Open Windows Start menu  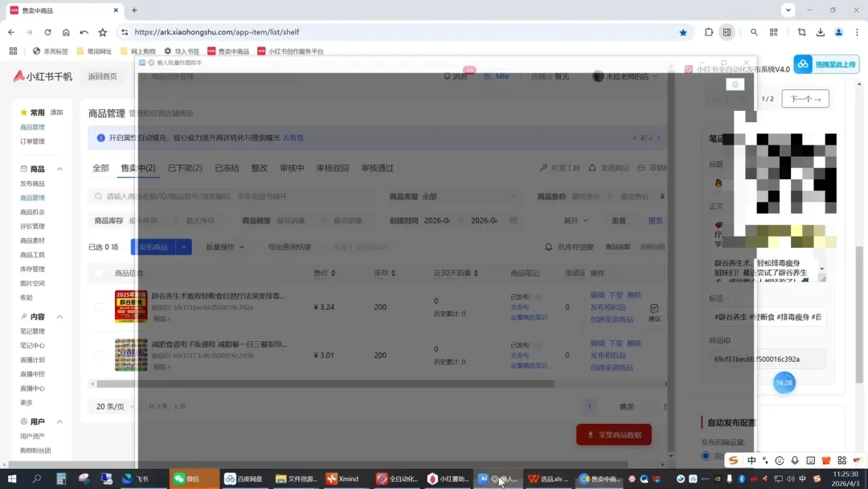[11, 479]
